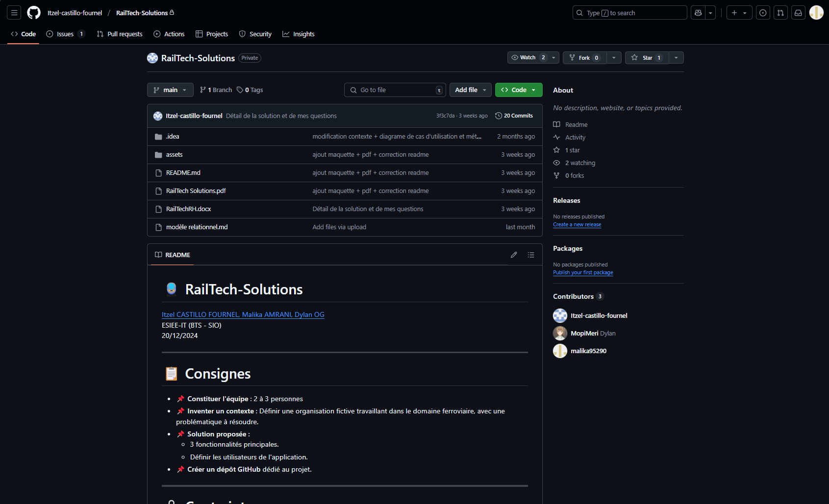829x504 pixels.
Task: Open the Security tab
Action: [255, 34]
